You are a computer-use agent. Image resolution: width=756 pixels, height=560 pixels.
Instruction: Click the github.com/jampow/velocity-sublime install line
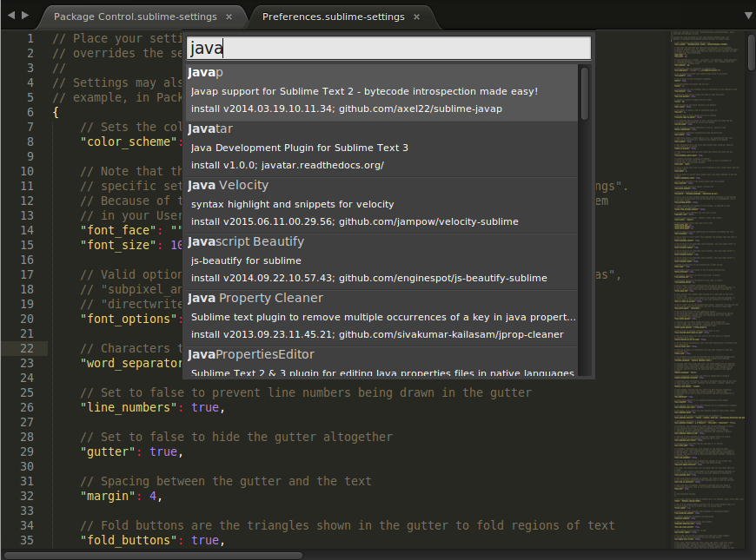tap(355, 221)
